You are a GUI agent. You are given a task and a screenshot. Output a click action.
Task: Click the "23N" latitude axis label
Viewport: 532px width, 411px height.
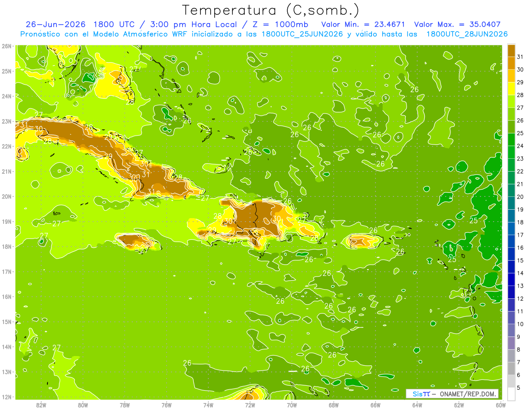7,121
